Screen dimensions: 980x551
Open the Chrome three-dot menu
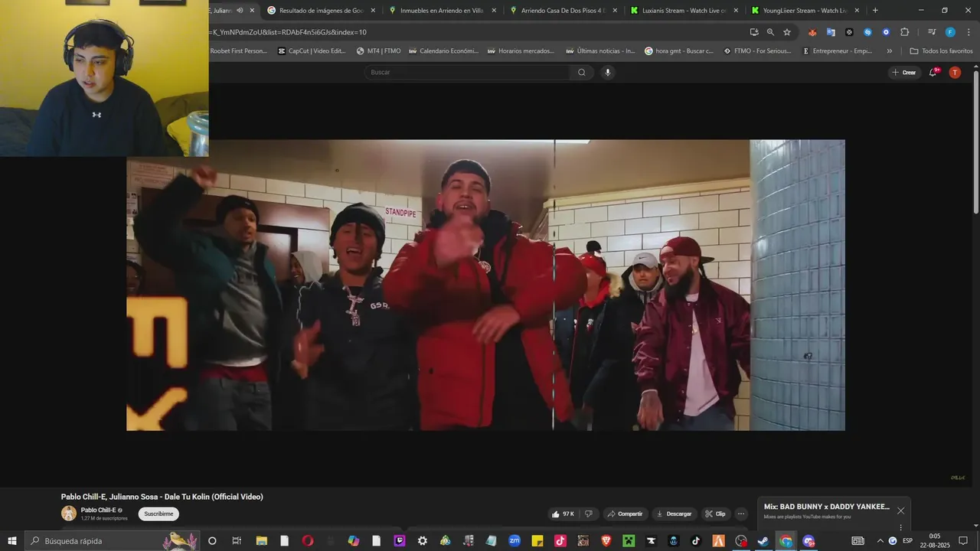click(x=968, y=32)
